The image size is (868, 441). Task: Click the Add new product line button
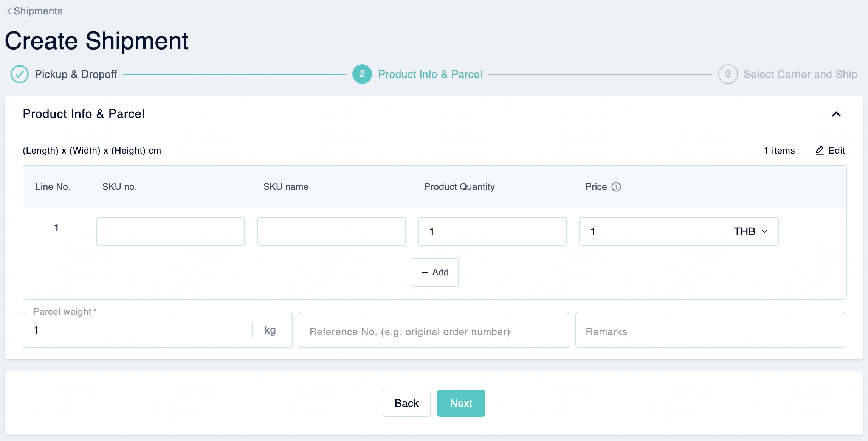(x=435, y=272)
